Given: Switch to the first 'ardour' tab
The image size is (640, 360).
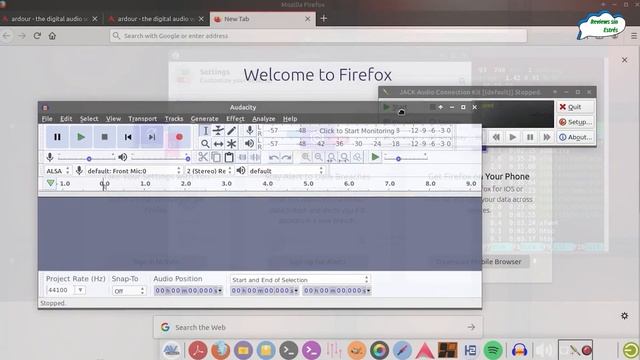Looking at the screenshot, I should tap(51, 19).
